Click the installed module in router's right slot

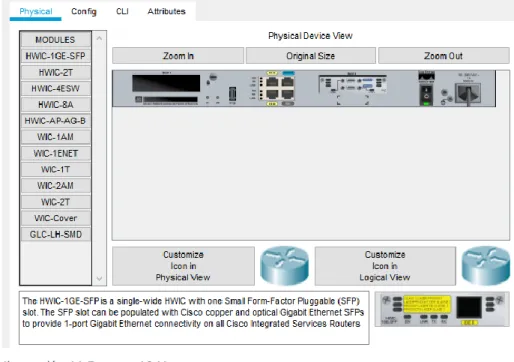click(x=353, y=84)
